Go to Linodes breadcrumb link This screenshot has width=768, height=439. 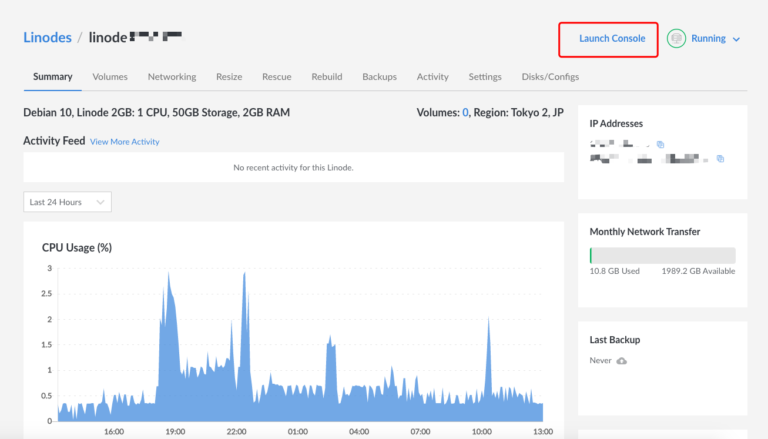pyautogui.click(x=47, y=37)
